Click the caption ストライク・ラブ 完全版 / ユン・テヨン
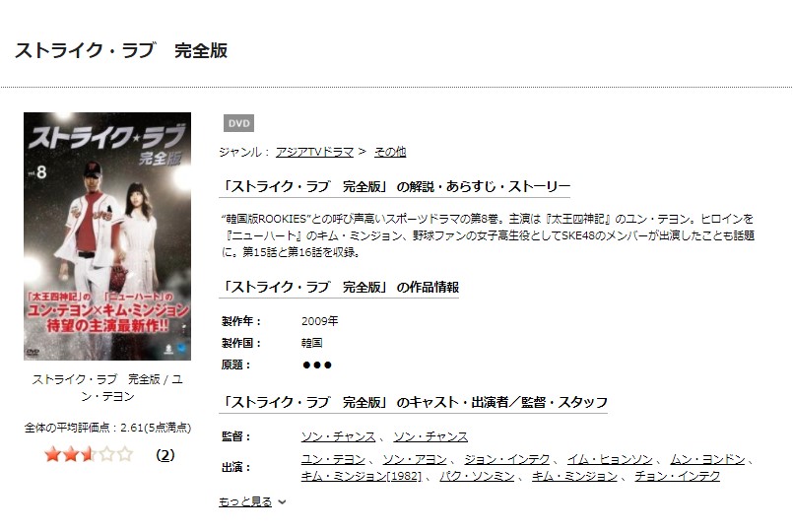Viewport: 793px width, 532px height. [107, 388]
